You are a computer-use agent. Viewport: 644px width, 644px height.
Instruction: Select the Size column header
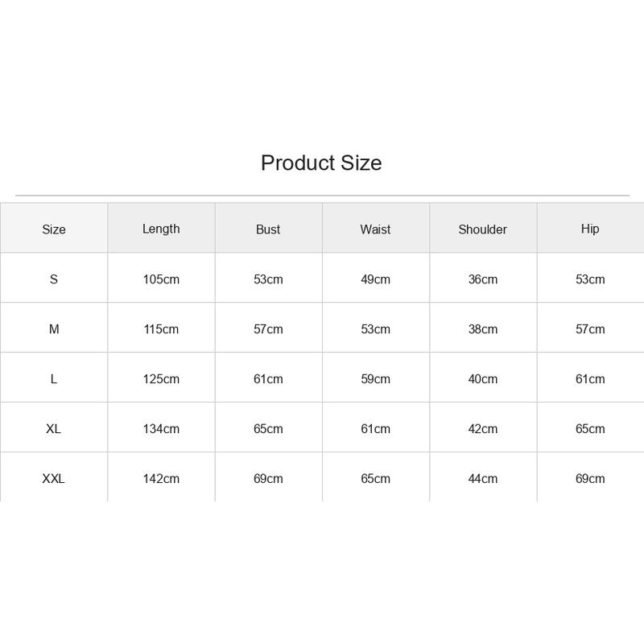pyautogui.click(x=54, y=229)
